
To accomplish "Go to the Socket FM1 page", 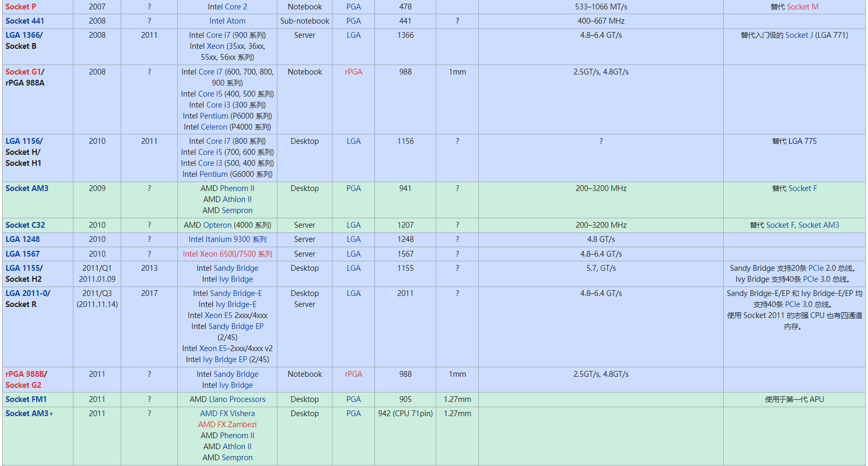I will [26, 399].
